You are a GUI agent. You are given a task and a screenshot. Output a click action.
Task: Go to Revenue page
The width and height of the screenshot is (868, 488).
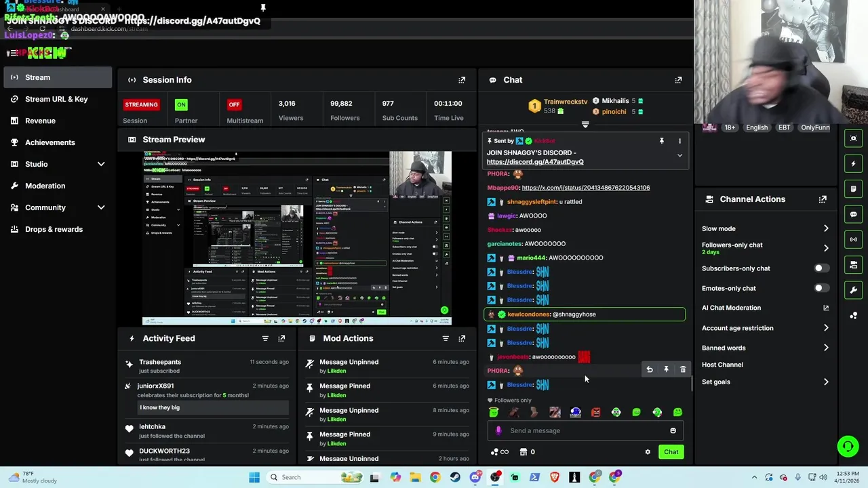(x=58, y=121)
